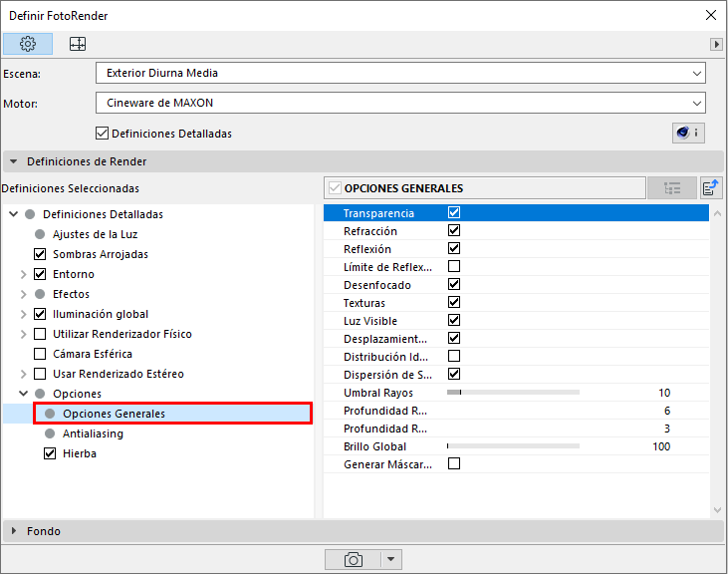Screen dimensions: 728x574
Task: Click scroll down arrow in options list
Action: (717, 510)
